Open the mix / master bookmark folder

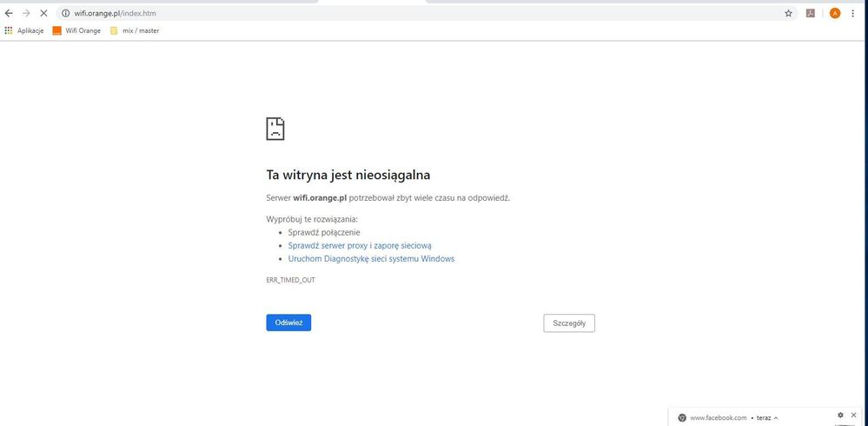[x=134, y=30]
